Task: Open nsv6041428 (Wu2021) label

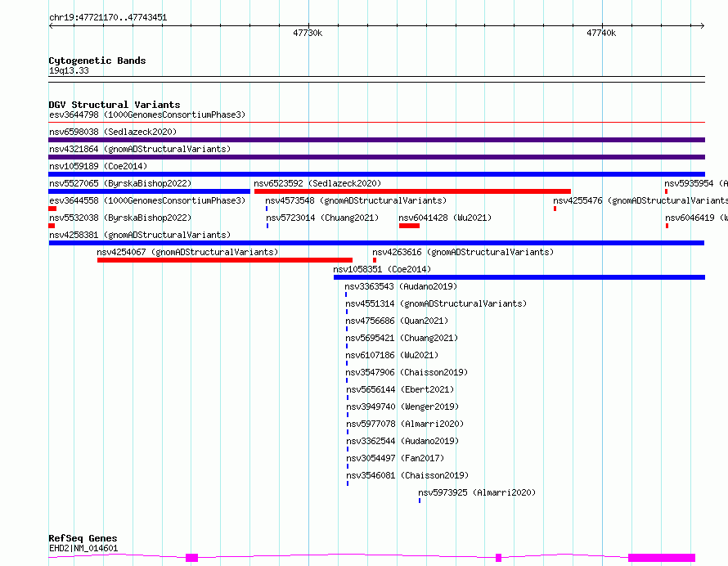Action: pos(445,218)
